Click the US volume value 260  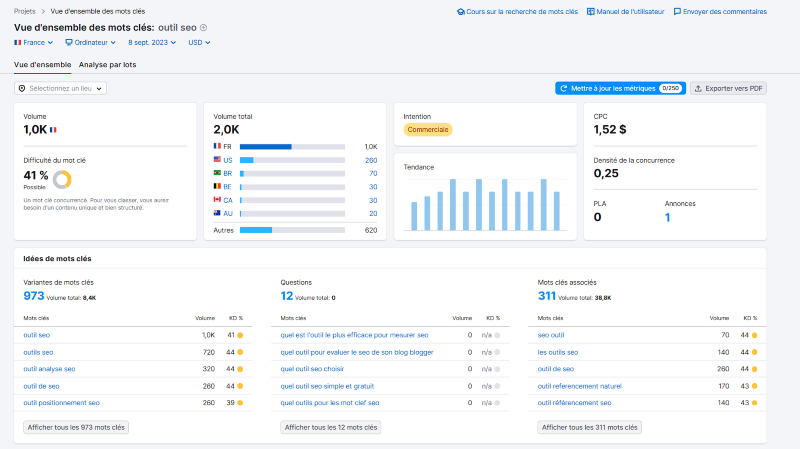click(371, 160)
